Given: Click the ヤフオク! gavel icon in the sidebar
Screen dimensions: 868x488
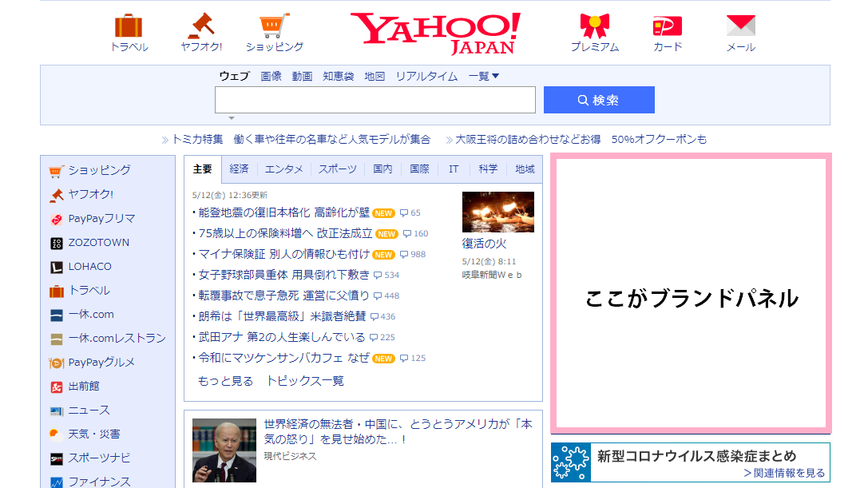Looking at the screenshot, I should pos(57,195).
